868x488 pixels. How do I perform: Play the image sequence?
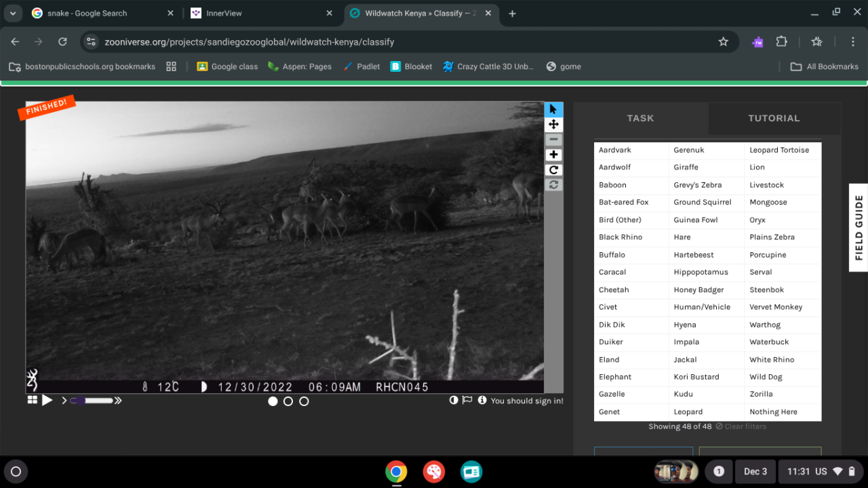tap(47, 401)
